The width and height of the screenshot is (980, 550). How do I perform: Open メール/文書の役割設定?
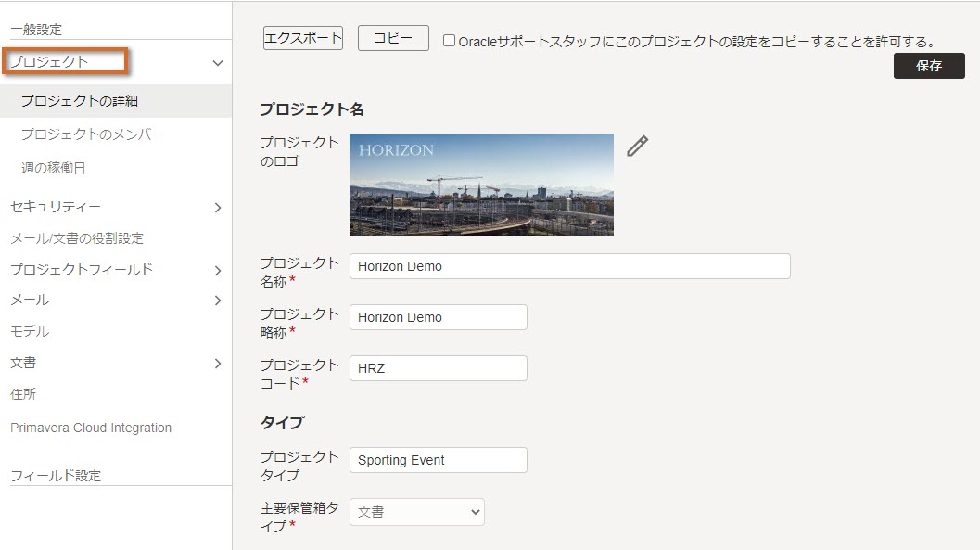77,238
